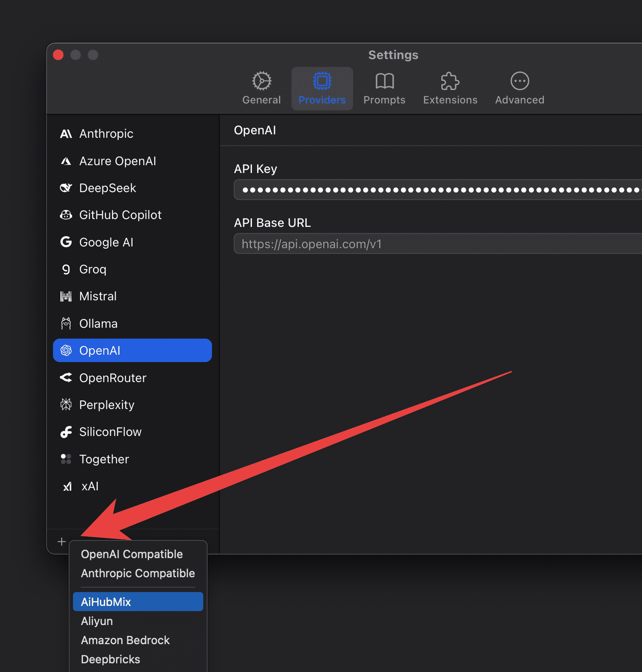Screen dimensions: 642x672
Task: Select GitHub Copilot provider name
Action: pyautogui.click(x=120, y=215)
